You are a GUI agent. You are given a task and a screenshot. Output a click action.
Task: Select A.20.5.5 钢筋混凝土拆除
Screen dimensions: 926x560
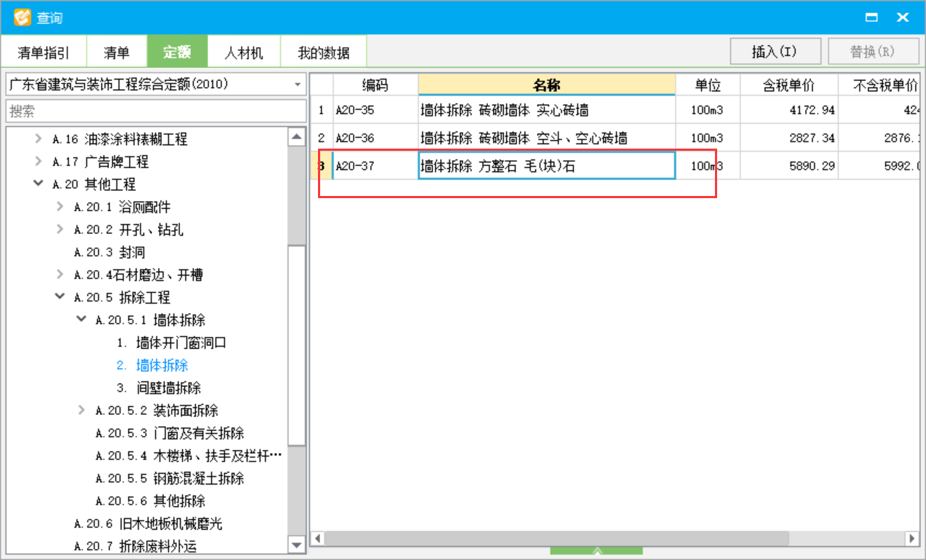[x=169, y=478]
